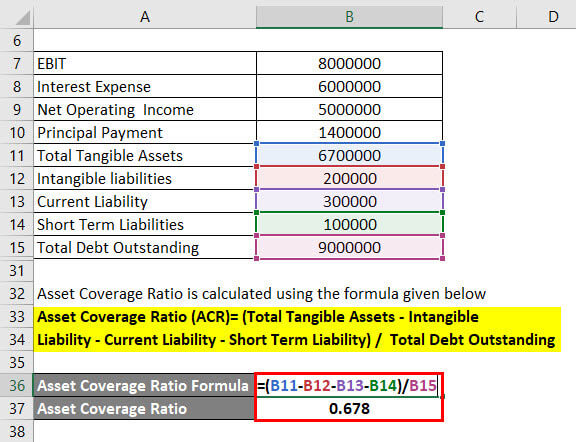Click the select-all corner triangle
The image size is (576, 442).
click(x=22, y=18)
